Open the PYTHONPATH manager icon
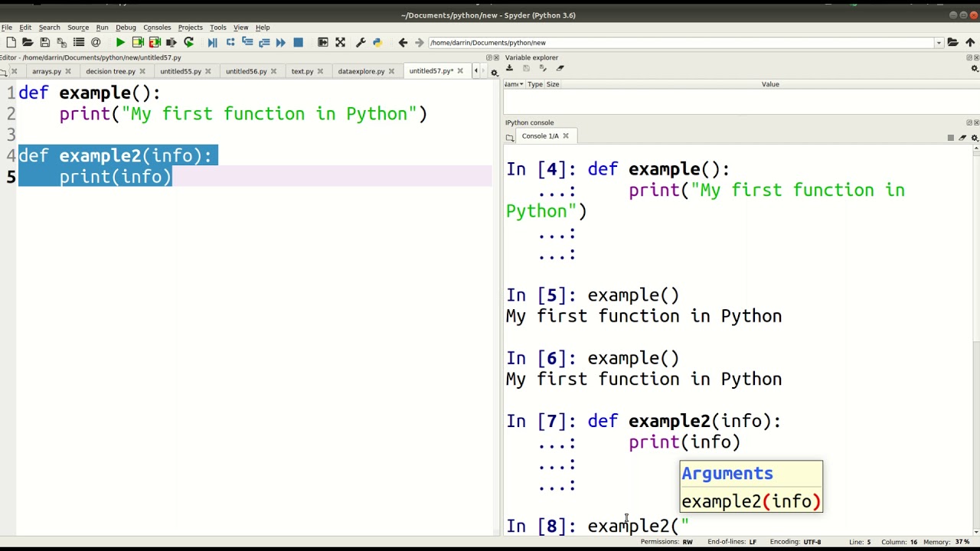This screenshot has width=980, height=551. (377, 43)
